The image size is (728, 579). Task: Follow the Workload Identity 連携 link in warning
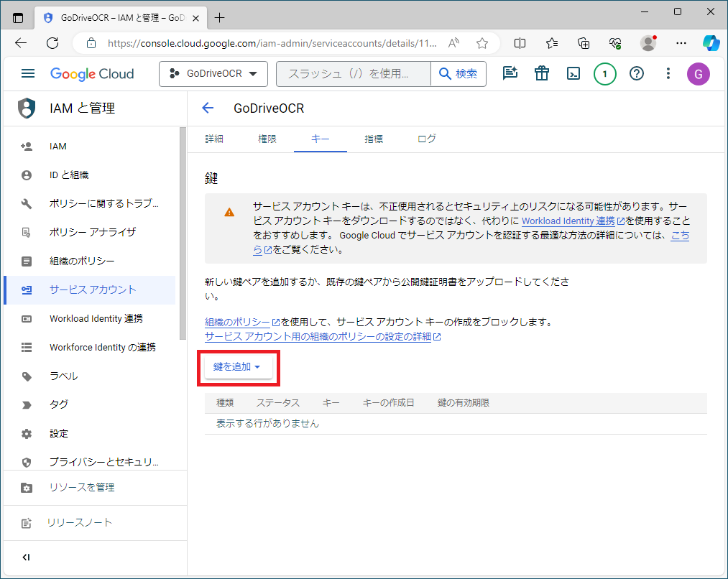click(573, 221)
